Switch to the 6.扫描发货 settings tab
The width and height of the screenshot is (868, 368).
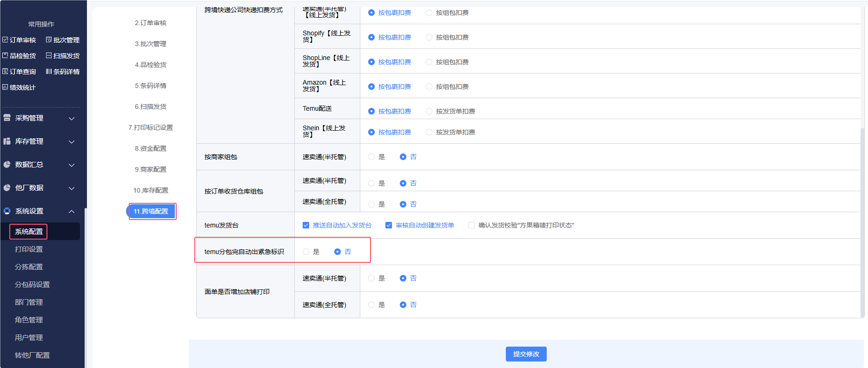click(151, 107)
